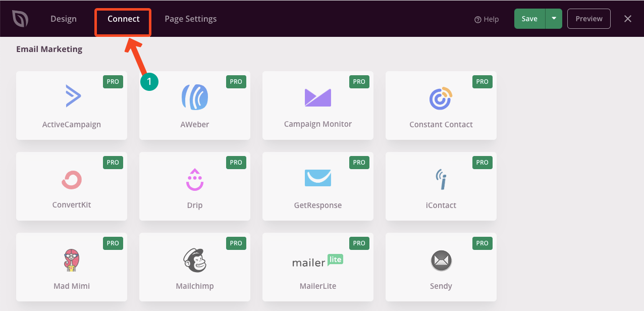Select the Constant Contact circular icon

(x=441, y=98)
